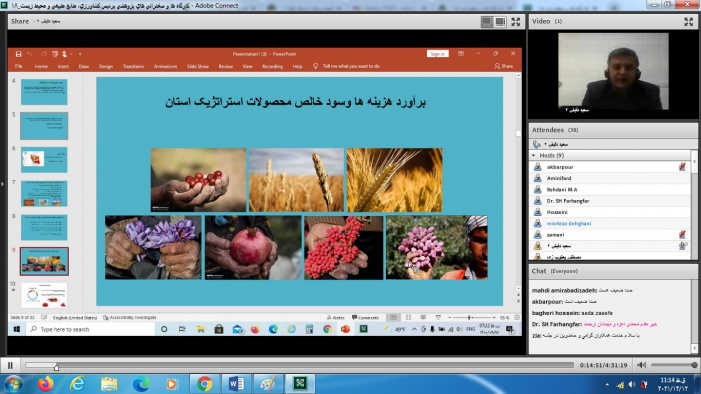
Task: Switch to Reading View icon
Action: click(423, 318)
